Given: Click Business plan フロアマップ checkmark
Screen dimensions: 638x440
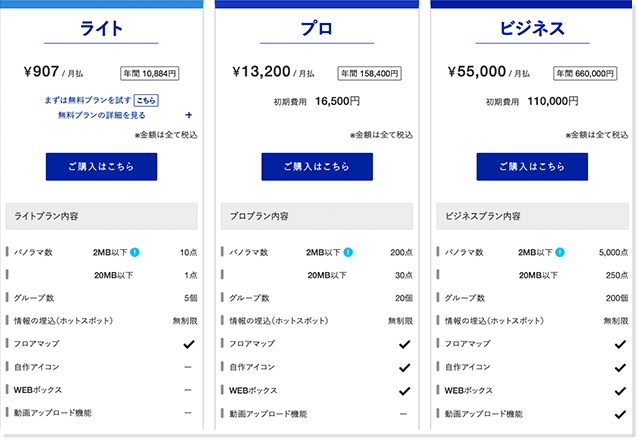Looking at the screenshot, I should coord(620,344).
